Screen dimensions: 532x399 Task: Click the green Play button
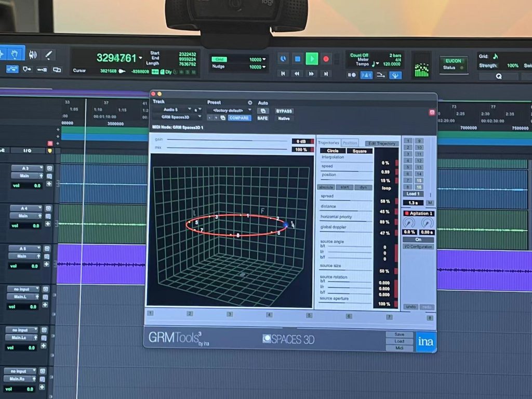click(x=312, y=59)
